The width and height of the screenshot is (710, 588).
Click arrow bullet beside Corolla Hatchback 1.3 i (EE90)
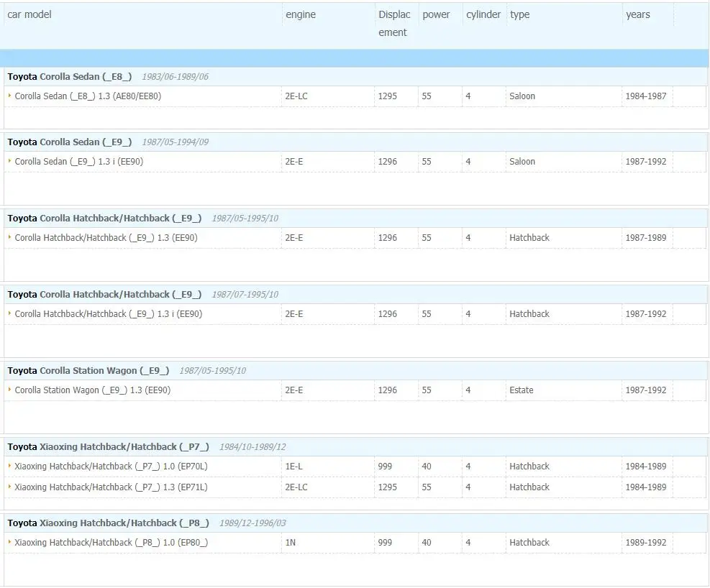(9, 313)
